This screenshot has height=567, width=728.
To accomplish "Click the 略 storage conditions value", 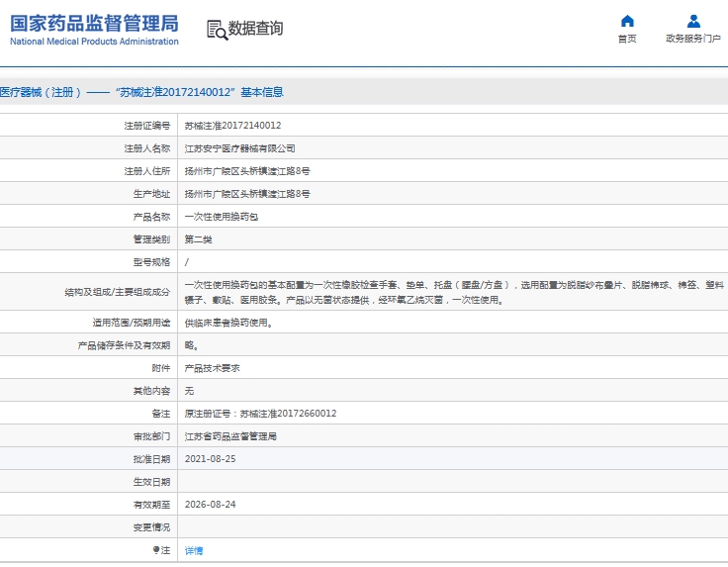I will click(191, 345).
